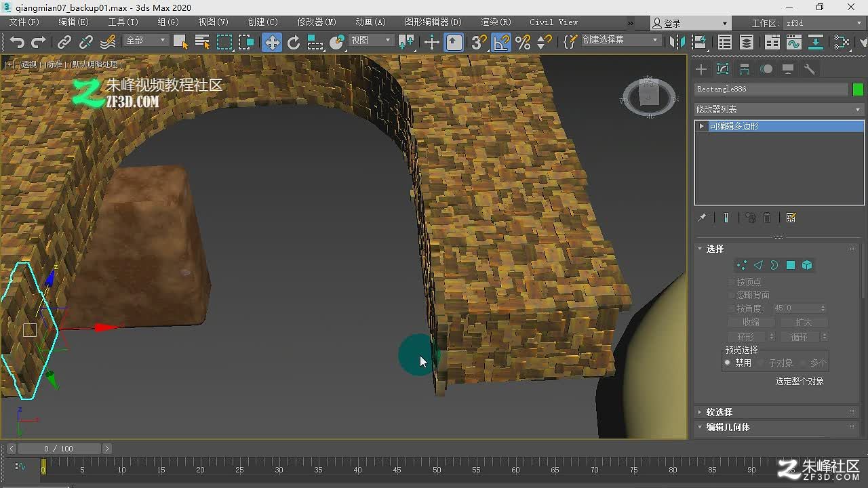868x488 pixels.
Task: Click the object color swatch
Action: pyautogui.click(x=858, y=89)
